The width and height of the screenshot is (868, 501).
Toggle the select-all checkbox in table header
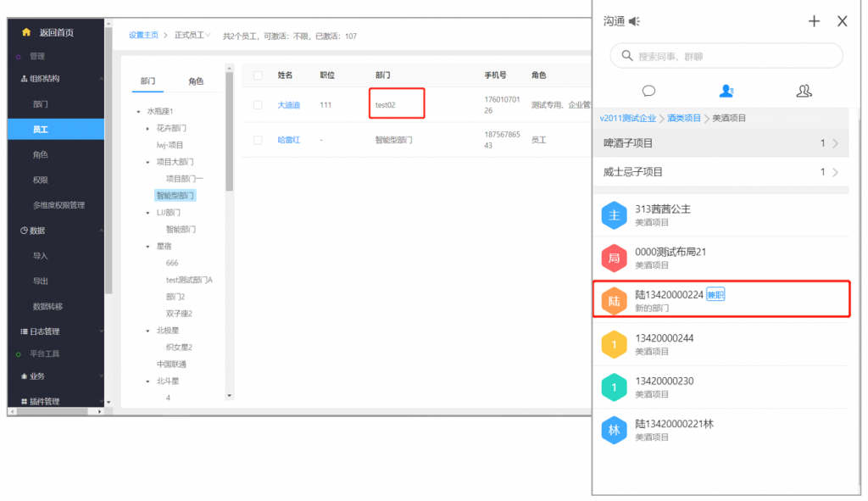258,75
